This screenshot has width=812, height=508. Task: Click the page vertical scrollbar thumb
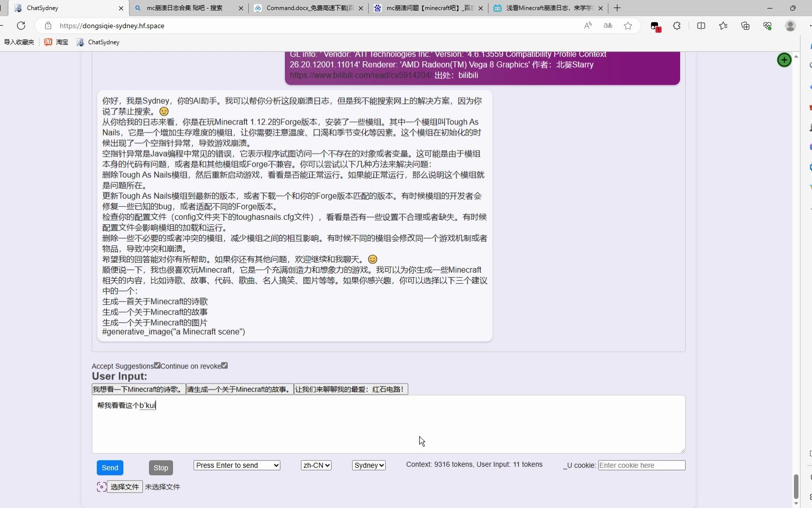(796, 486)
